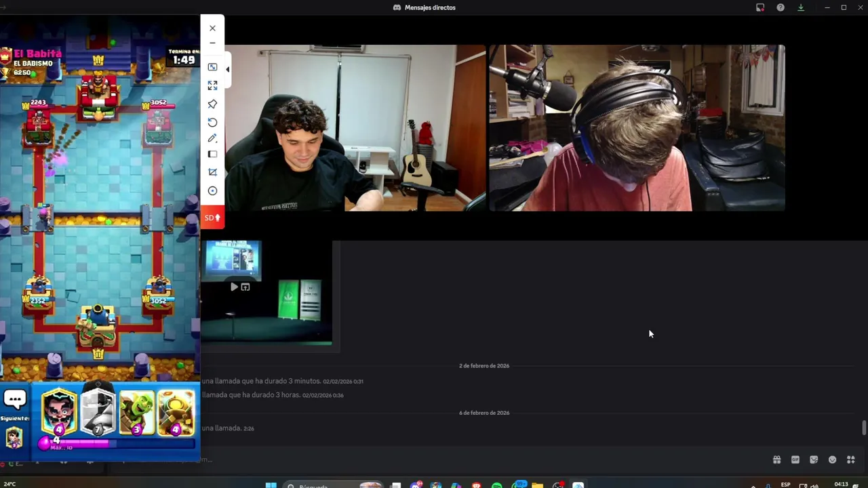The width and height of the screenshot is (868, 488).
Task: Click the taskbar clock showing 04:13
Action: pos(841,485)
